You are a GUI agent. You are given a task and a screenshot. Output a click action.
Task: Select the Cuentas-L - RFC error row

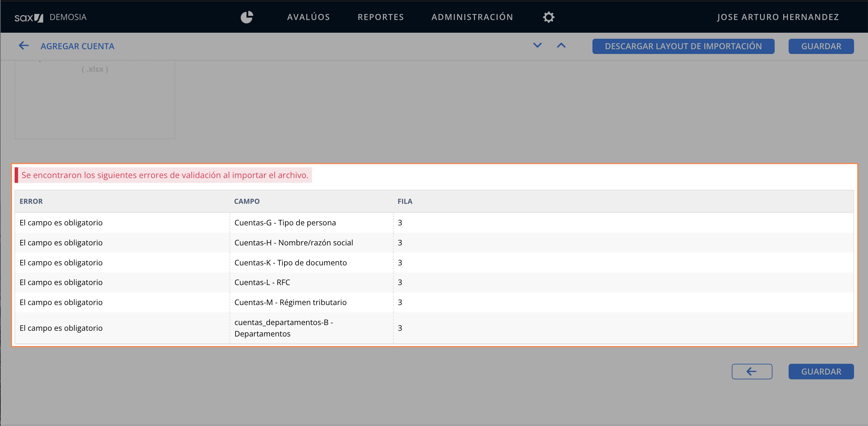(262, 283)
